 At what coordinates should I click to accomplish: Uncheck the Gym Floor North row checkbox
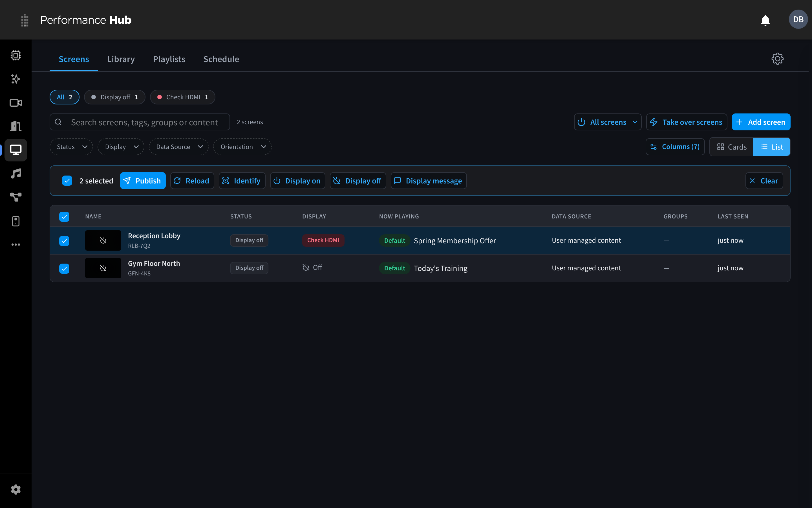click(64, 268)
